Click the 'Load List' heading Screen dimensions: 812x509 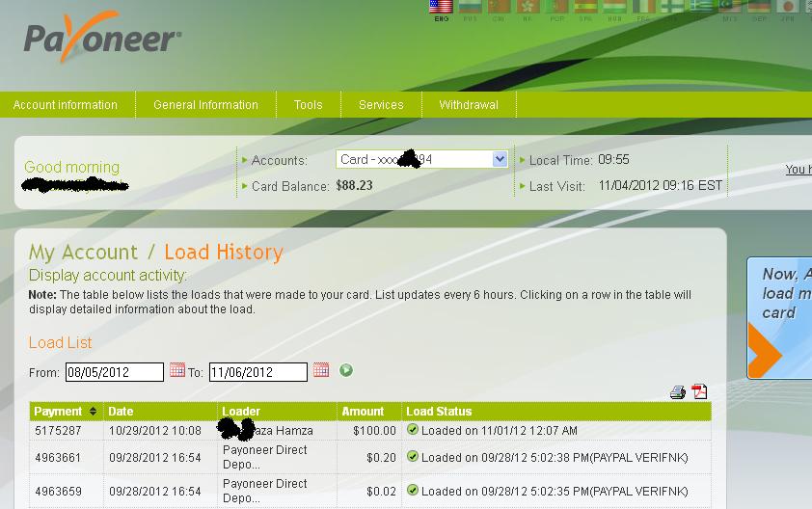pos(60,343)
